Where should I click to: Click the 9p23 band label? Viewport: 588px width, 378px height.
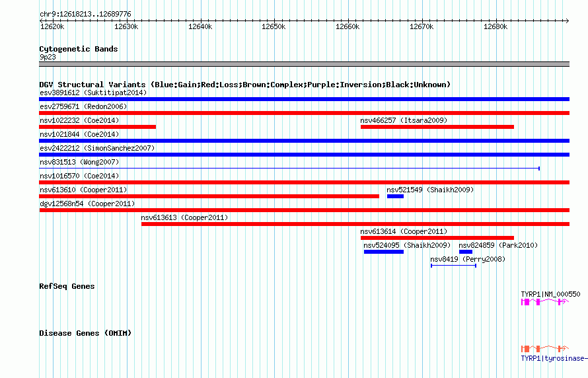click(48, 57)
